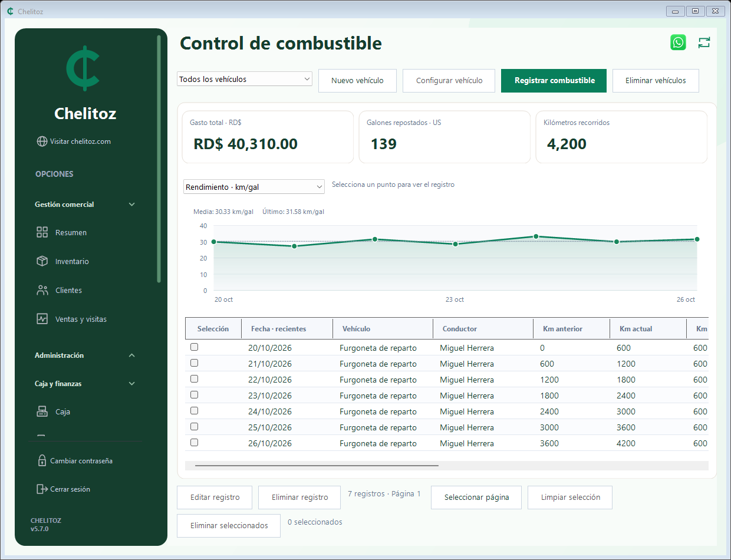Click the Caja register icon
The height and width of the screenshot is (560, 731).
pos(42,411)
